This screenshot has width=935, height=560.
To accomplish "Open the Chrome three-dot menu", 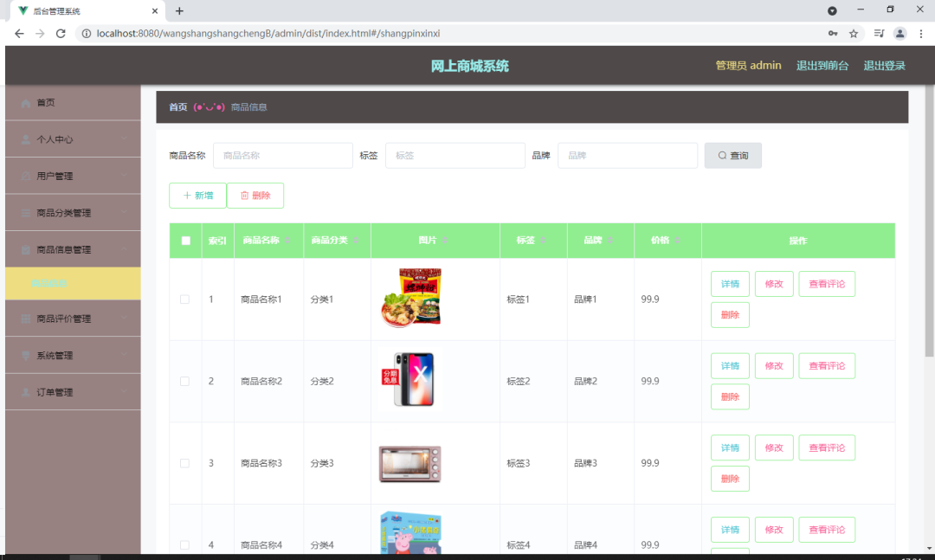I will pyautogui.click(x=920, y=34).
